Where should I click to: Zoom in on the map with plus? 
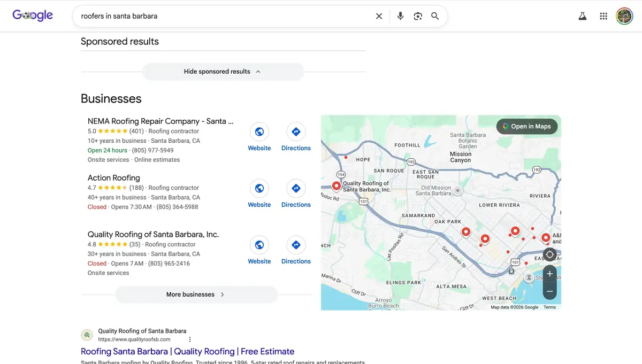point(549,274)
